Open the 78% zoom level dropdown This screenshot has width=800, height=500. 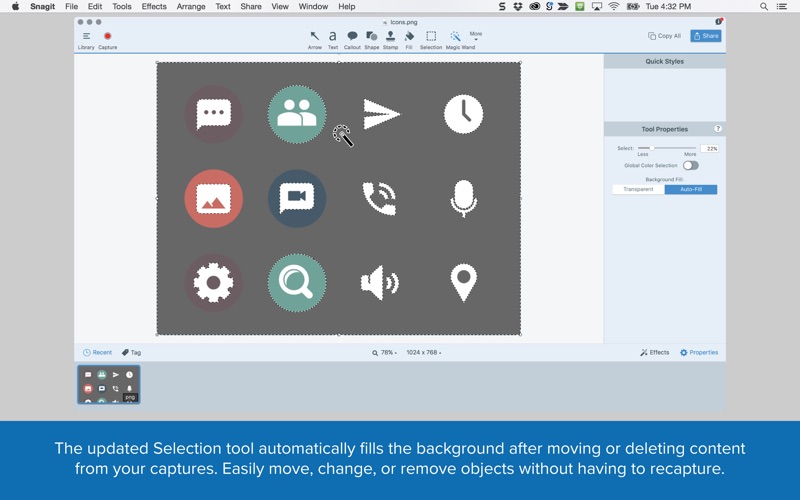tap(385, 353)
